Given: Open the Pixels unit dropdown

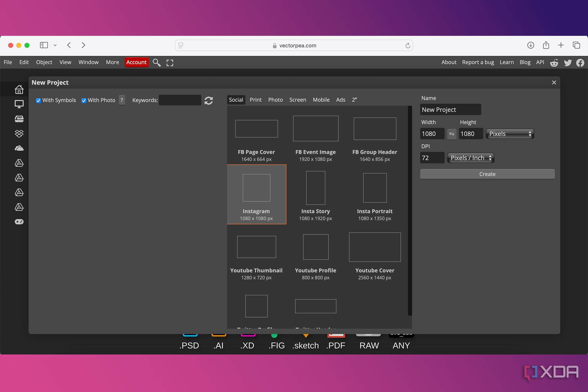Looking at the screenshot, I should point(510,134).
